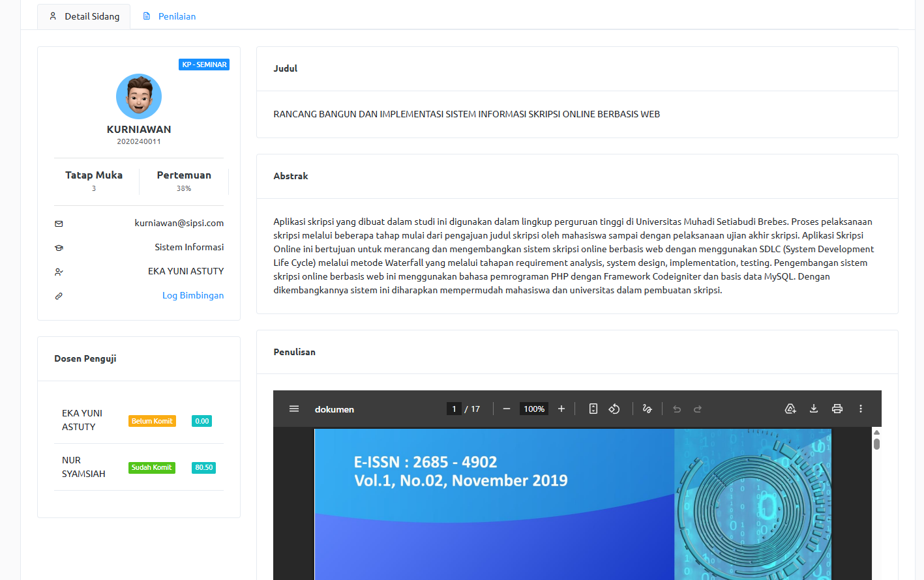
Task: Save the document to Google Drive
Action: point(790,409)
